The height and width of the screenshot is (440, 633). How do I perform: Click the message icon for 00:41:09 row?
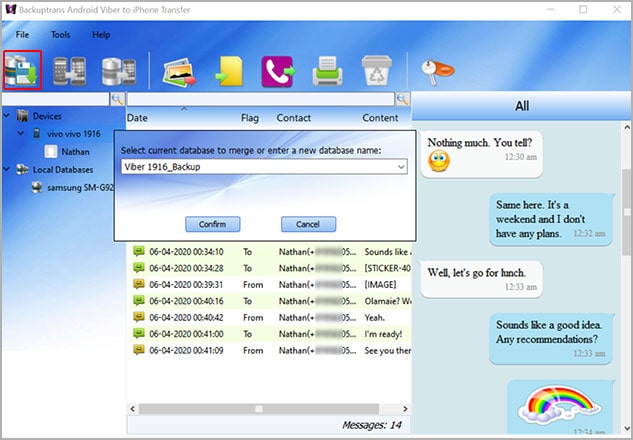139,350
